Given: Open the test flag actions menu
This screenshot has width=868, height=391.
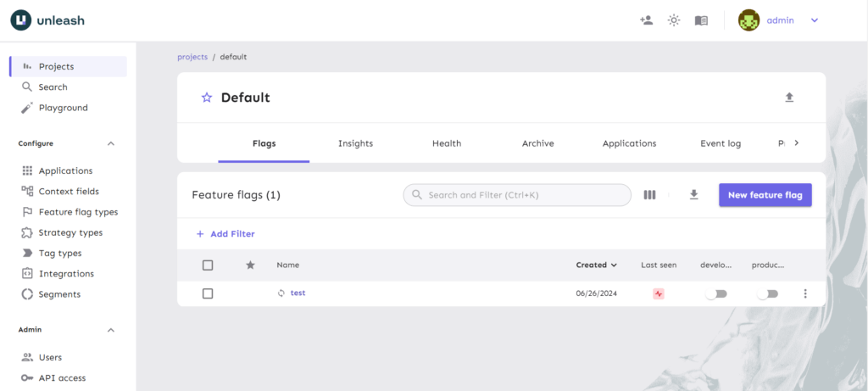Looking at the screenshot, I should tap(805, 293).
